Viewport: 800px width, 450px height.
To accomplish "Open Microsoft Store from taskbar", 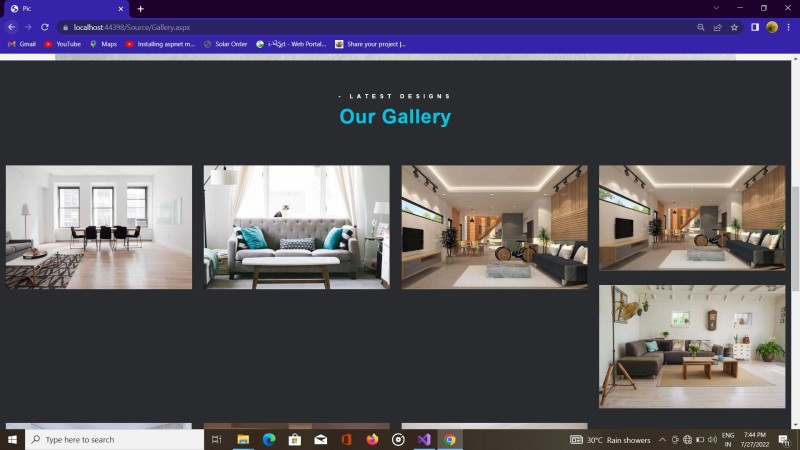I will coord(295,439).
